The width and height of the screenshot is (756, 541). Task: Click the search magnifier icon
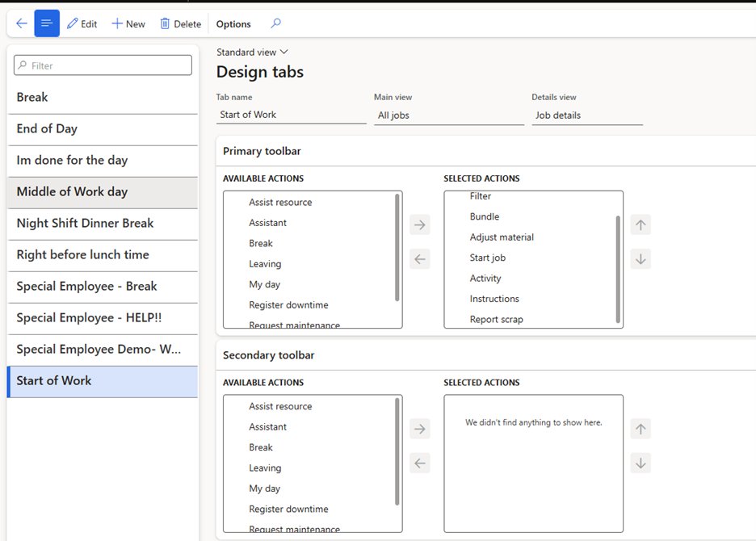(275, 23)
